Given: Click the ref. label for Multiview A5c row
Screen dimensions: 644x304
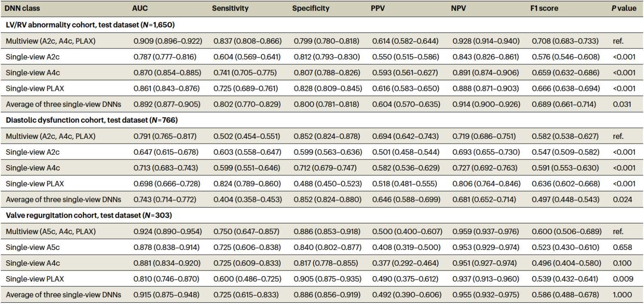Looking at the screenshot, I should pyautogui.click(x=617, y=232).
